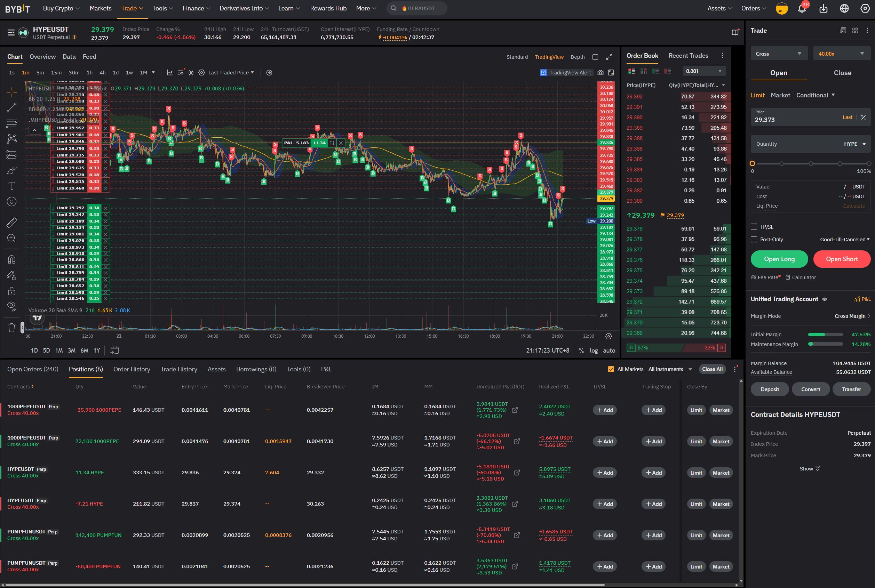The image size is (875, 588).
Task: Click the Close All button
Action: [x=712, y=369]
